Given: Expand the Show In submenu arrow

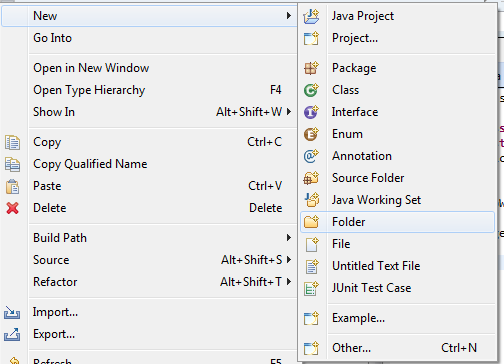Looking at the screenshot, I should click(289, 112).
